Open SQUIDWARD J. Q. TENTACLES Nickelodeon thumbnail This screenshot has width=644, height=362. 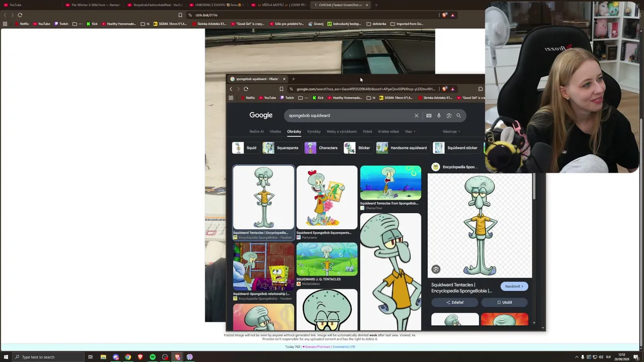point(327,259)
